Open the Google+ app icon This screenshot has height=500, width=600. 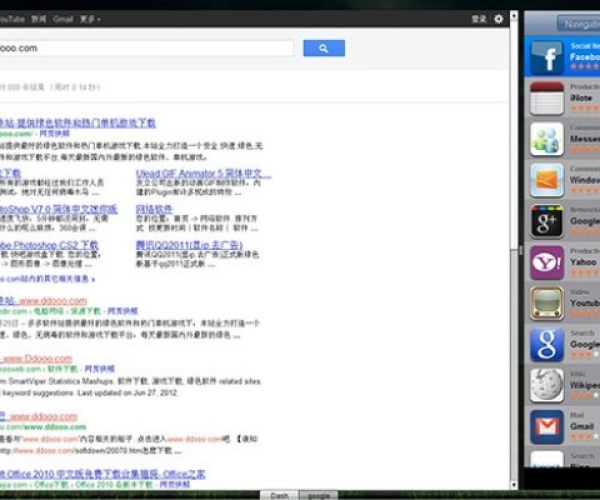546,222
